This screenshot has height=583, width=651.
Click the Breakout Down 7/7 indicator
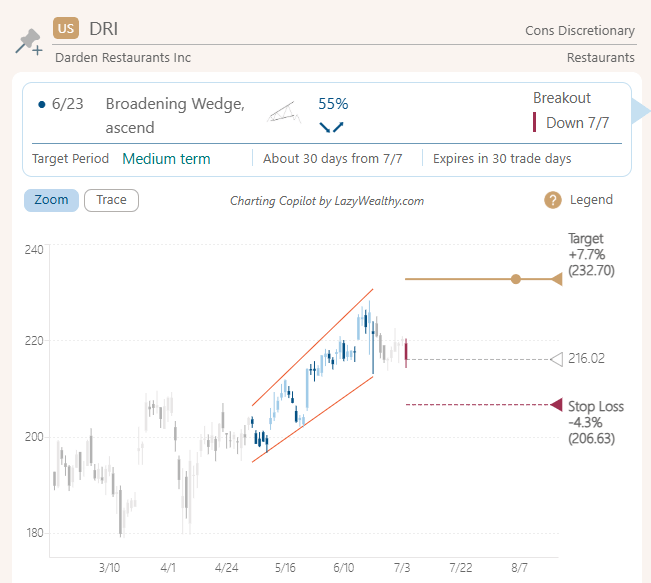571,122
